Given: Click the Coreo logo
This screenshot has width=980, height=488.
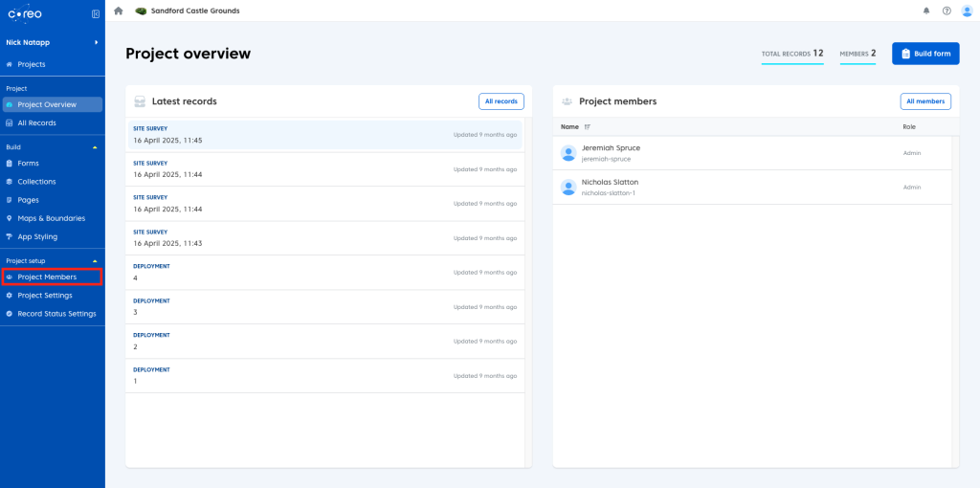Looking at the screenshot, I should (23, 14).
